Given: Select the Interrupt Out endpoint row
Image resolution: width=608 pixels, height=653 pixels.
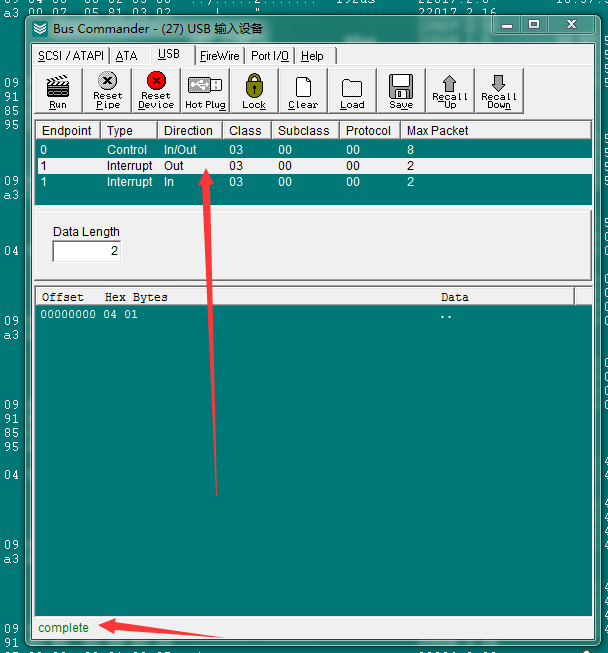Looking at the screenshot, I should click(x=314, y=166).
